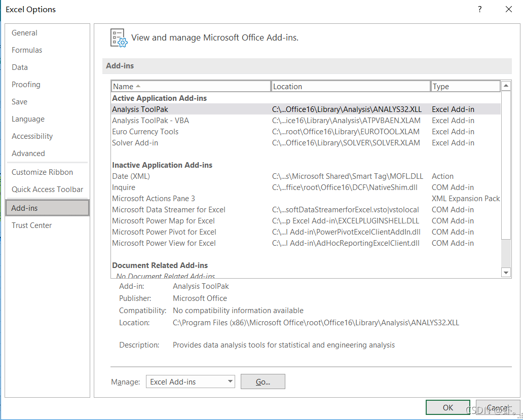Open the Customize Ribbon page
The height and width of the screenshot is (420, 523).
point(42,172)
